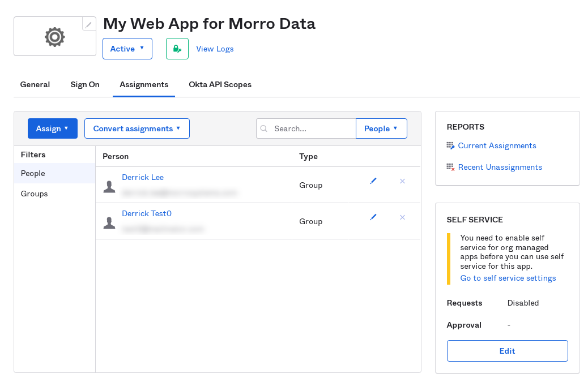Edit the app logo with the pencil icon
Image resolution: width=588 pixels, height=382 pixels.
point(89,24)
